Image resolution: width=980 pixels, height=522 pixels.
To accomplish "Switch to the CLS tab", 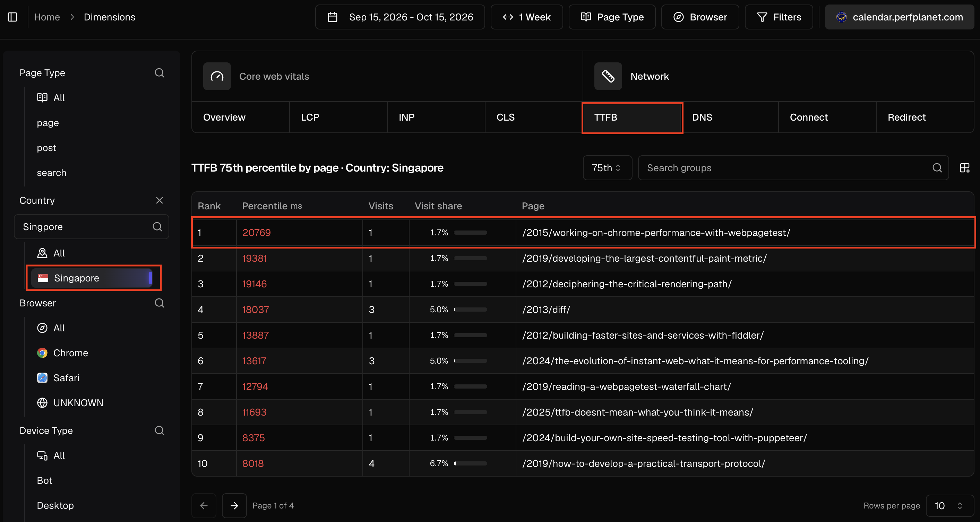I will click(534, 117).
